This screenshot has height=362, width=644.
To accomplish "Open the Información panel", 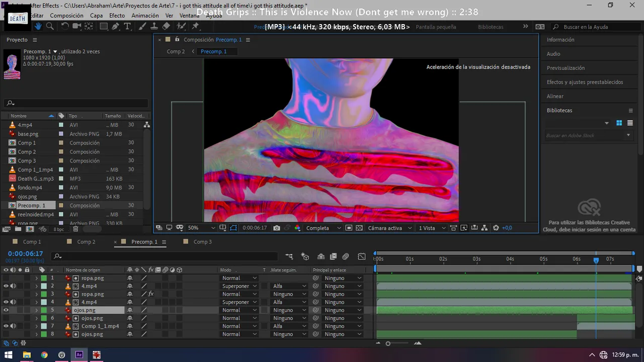I will 560,40.
